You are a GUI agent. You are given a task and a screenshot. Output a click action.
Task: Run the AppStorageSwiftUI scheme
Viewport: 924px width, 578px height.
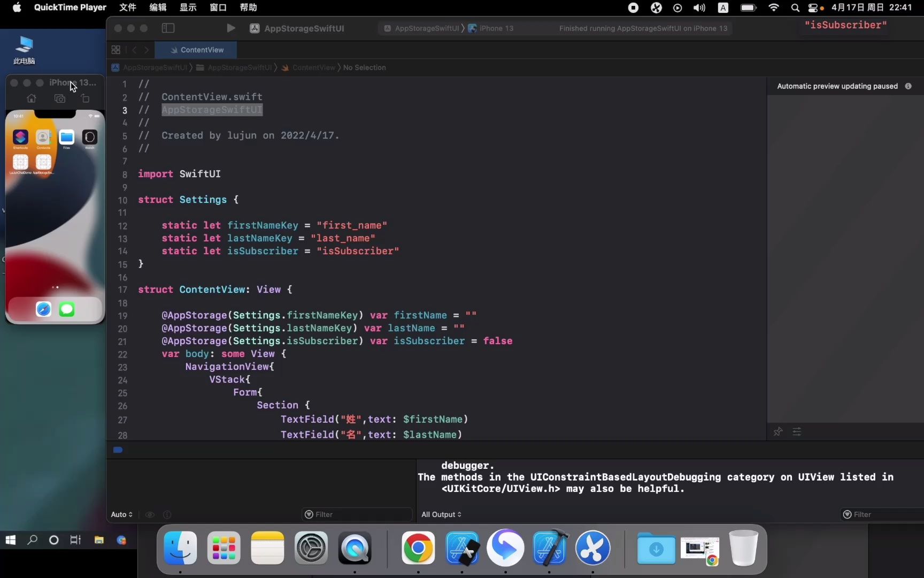[x=230, y=28]
